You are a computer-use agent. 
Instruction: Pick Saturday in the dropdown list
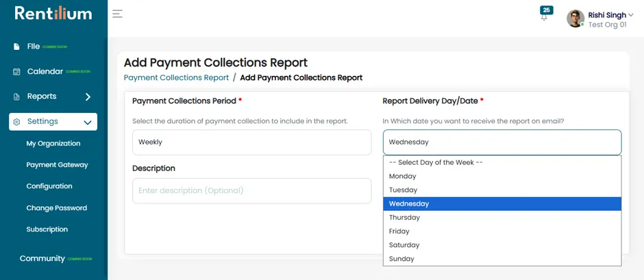pyautogui.click(x=502, y=245)
